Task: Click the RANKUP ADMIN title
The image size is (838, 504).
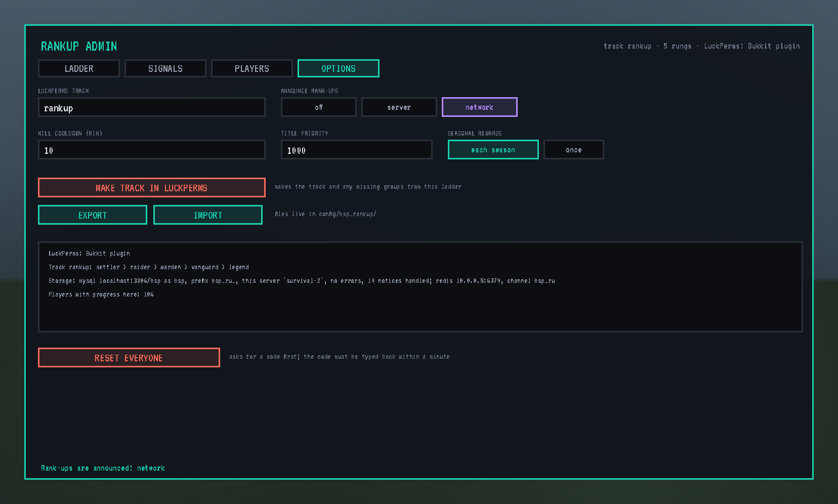Action: [79, 47]
